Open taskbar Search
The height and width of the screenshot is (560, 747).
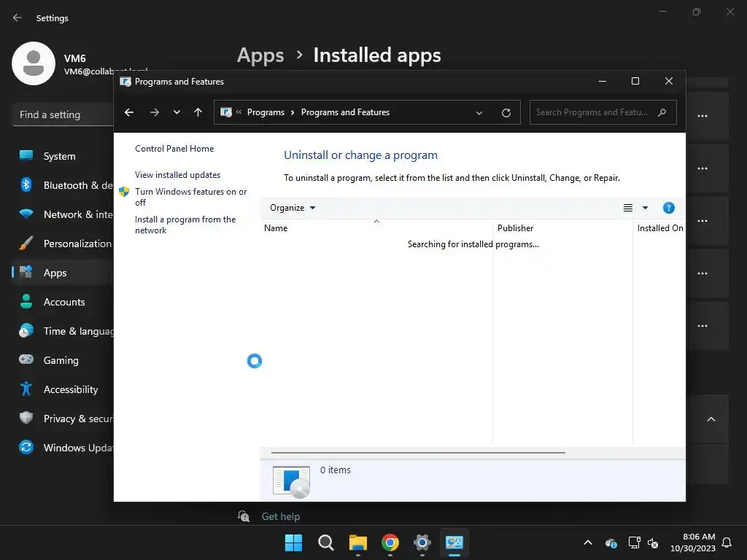(326, 542)
